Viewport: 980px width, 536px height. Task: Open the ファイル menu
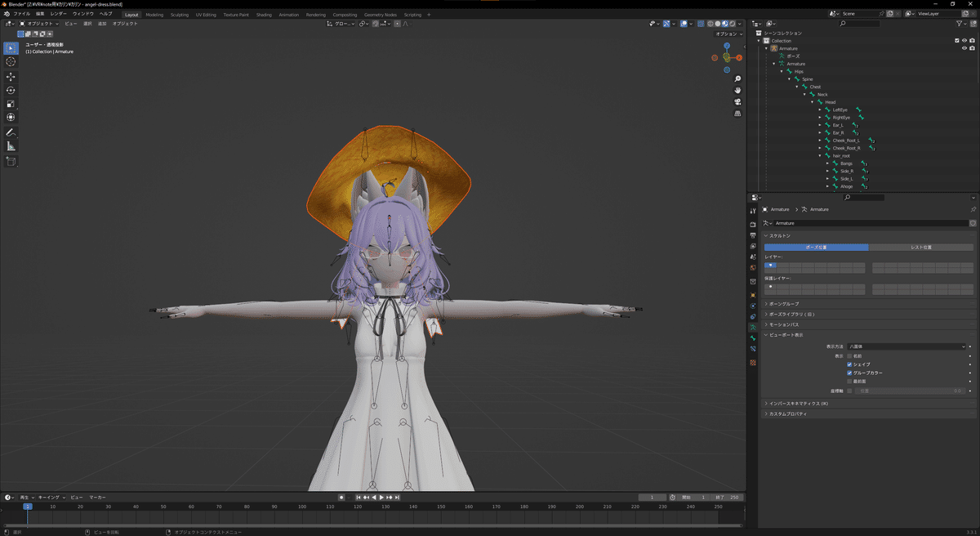pos(21,14)
